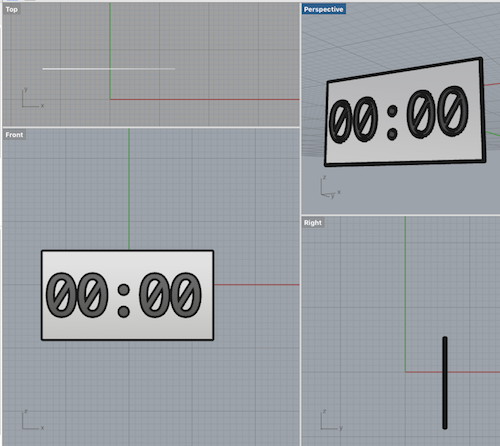Select the panel edge in Right viewport
Viewport: 500px width, 446px height.
[x=445, y=383]
